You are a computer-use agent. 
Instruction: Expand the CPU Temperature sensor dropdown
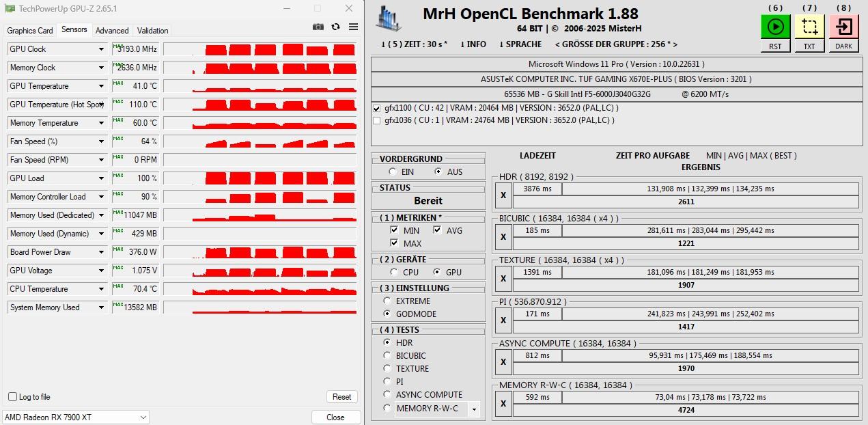(101, 289)
